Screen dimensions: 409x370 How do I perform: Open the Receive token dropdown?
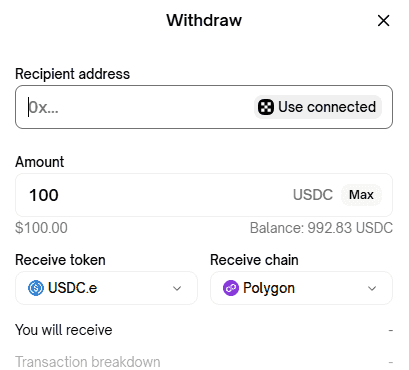106,288
